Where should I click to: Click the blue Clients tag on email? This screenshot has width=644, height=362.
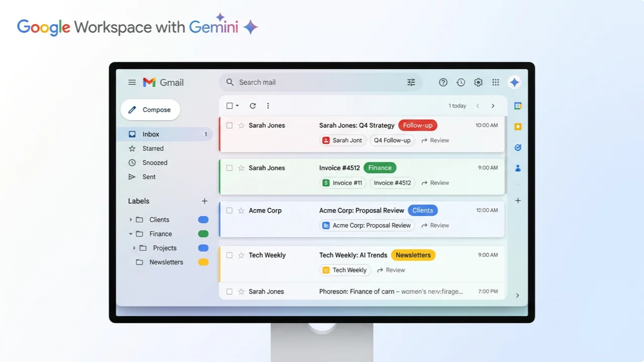(423, 211)
